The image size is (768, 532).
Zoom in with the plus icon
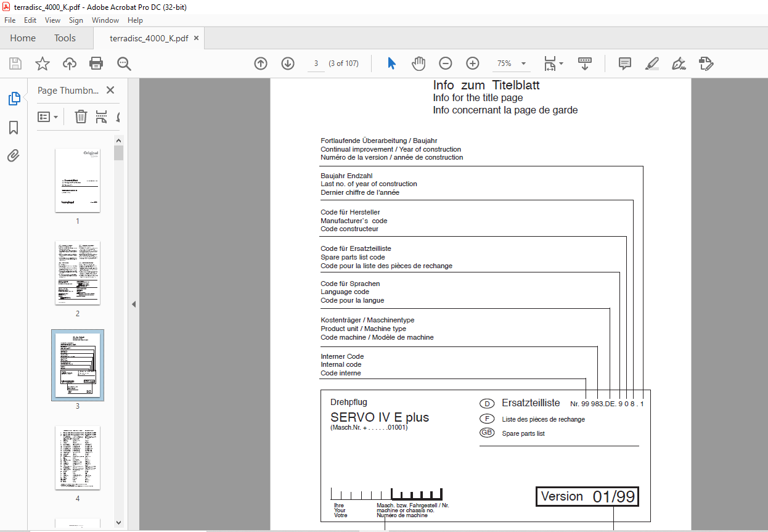click(473, 63)
